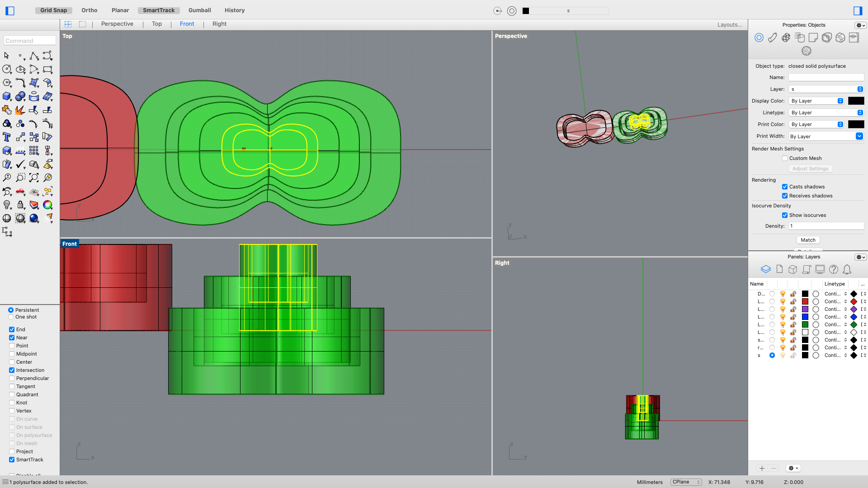Open the Text object tool
This screenshot has width=868, height=488.
(7, 136)
